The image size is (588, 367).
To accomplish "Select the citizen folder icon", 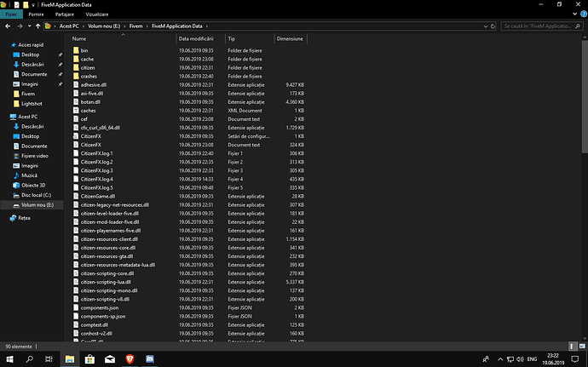I will click(76, 67).
